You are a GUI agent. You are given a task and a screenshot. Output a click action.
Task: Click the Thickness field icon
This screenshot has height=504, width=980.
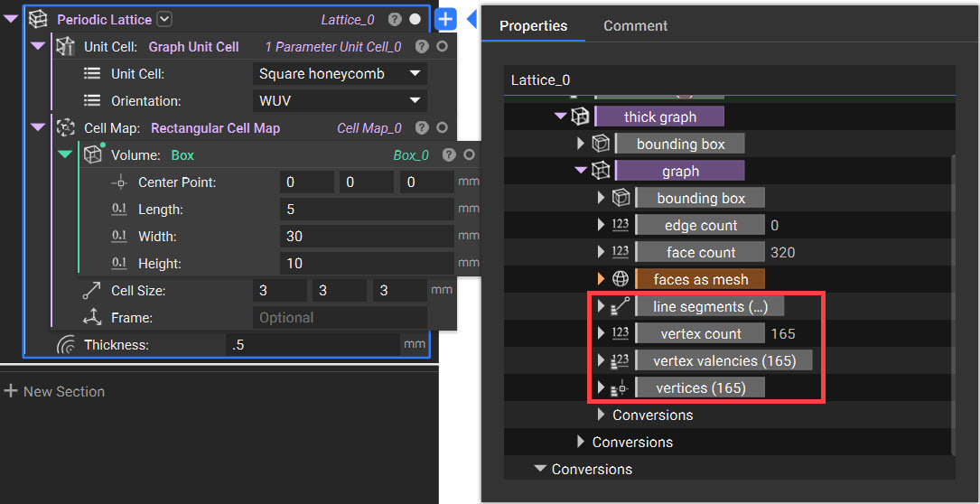pos(66,344)
